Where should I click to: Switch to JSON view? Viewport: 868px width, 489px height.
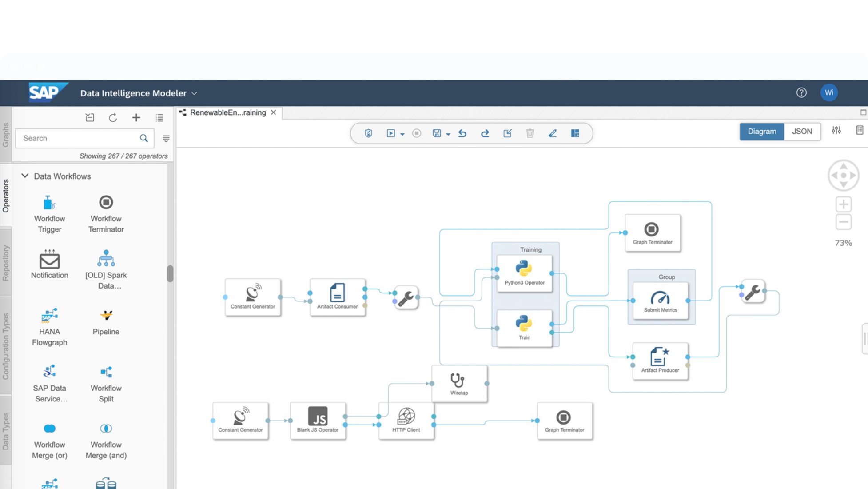coord(802,132)
